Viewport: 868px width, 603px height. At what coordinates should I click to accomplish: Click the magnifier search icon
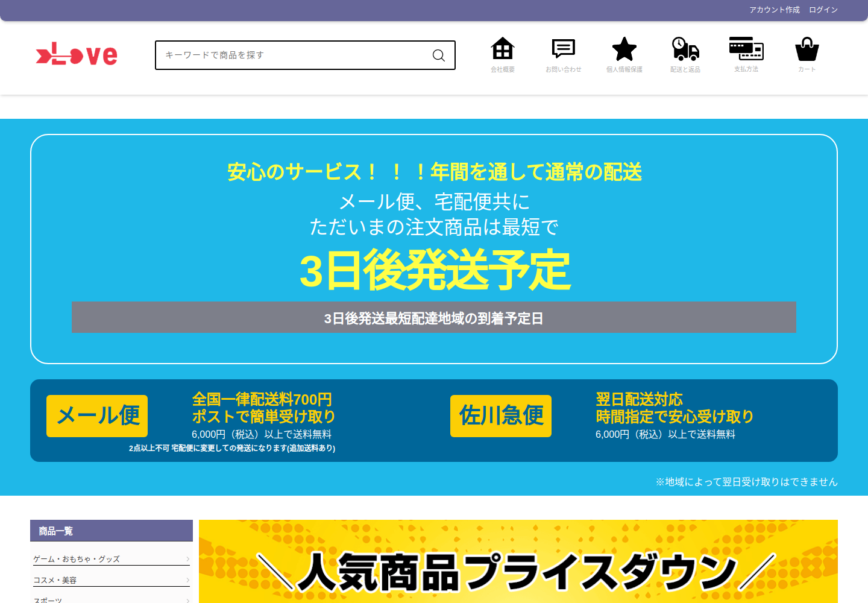click(x=439, y=55)
